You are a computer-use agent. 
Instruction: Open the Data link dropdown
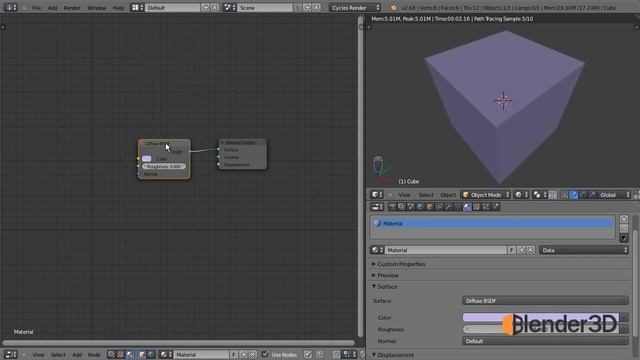[x=584, y=250]
